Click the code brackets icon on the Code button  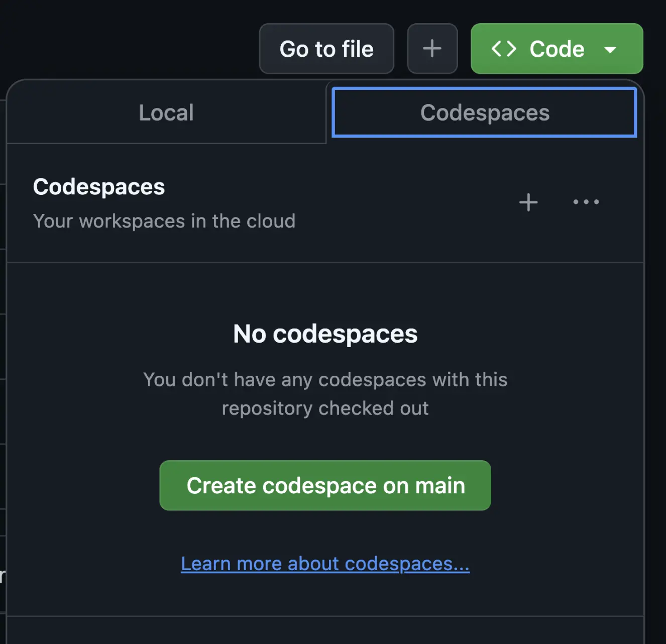(503, 48)
